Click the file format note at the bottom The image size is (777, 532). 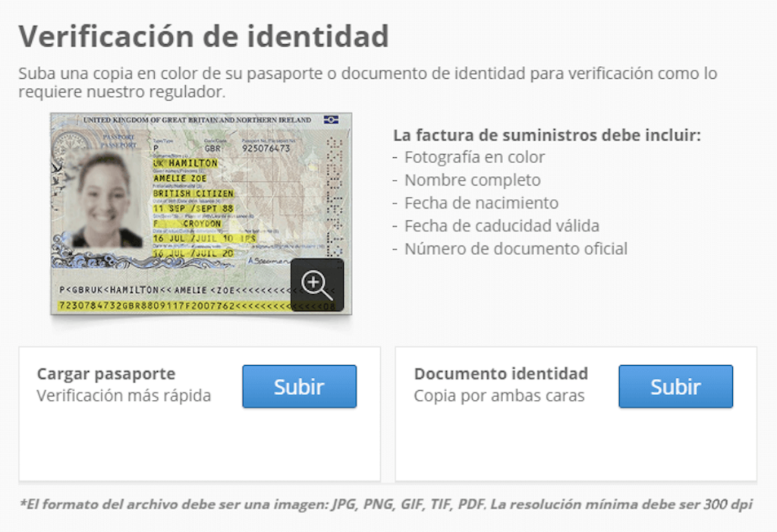point(388,502)
